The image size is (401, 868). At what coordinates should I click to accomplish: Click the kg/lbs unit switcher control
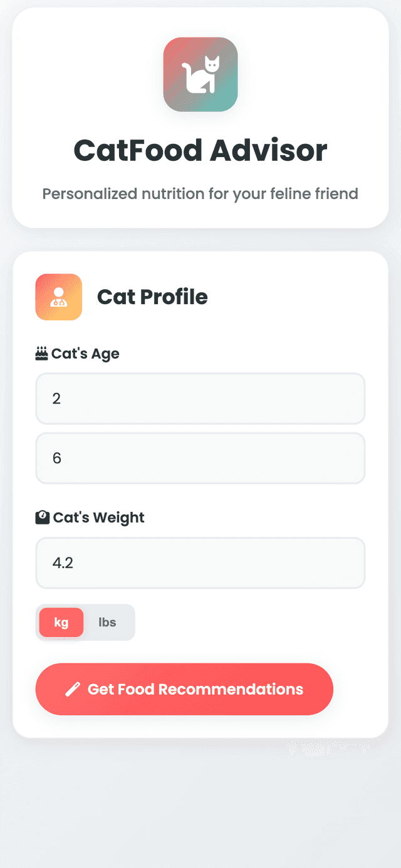[85, 622]
